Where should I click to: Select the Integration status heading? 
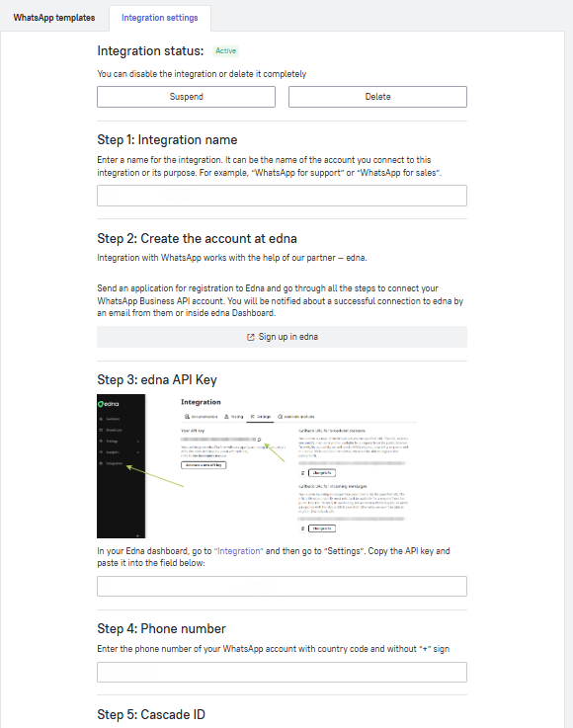(150, 50)
